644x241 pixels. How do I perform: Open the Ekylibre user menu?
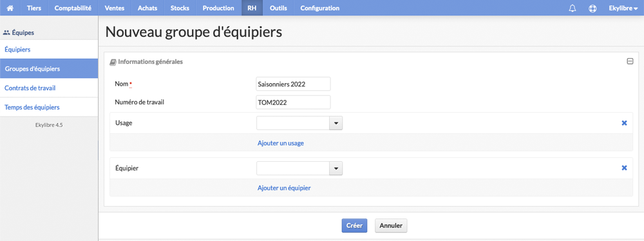pyautogui.click(x=623, y=8)
